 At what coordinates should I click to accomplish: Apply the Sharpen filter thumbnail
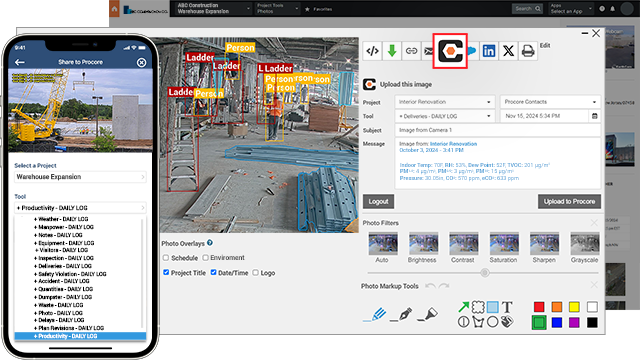(544, 244)
